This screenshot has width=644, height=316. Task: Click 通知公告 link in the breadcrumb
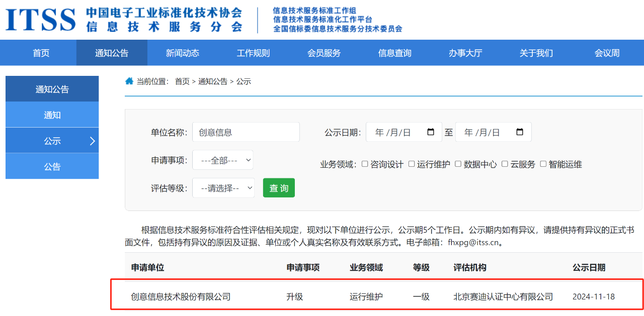(213, 81)
